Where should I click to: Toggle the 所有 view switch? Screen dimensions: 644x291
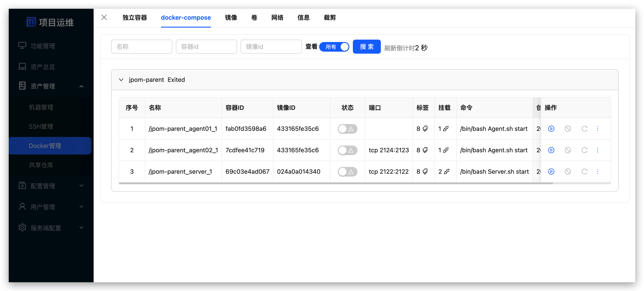click(x=334, y=47)
